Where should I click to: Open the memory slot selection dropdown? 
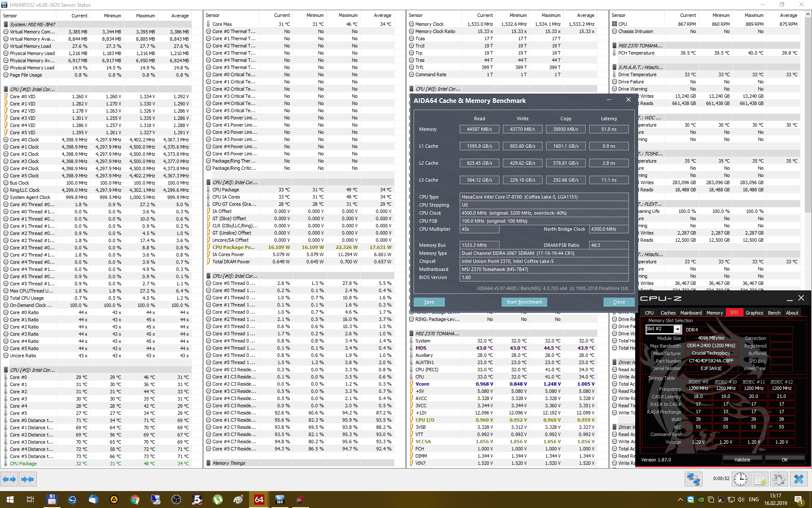tap(677, 329)
